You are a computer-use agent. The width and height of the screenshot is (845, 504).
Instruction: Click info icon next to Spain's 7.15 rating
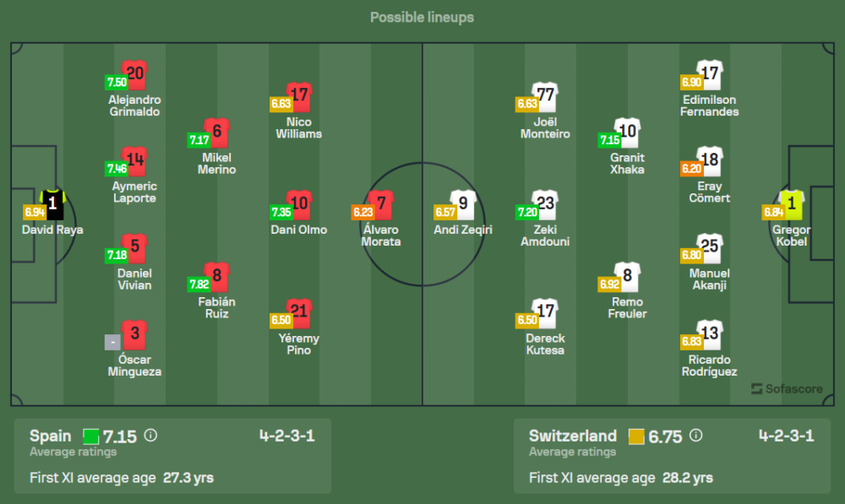point(150,436)
